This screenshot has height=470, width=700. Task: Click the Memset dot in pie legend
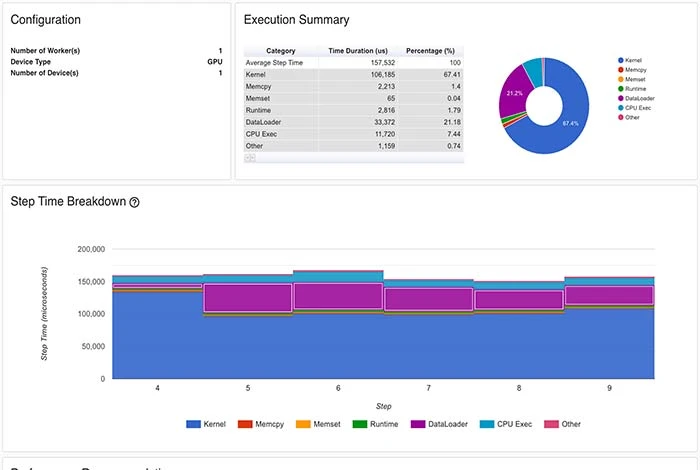tap(621, 79)
